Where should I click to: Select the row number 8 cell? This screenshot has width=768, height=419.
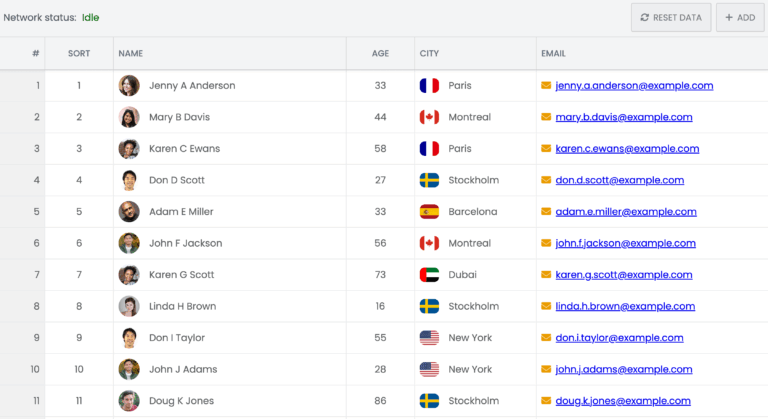(36, 306)
